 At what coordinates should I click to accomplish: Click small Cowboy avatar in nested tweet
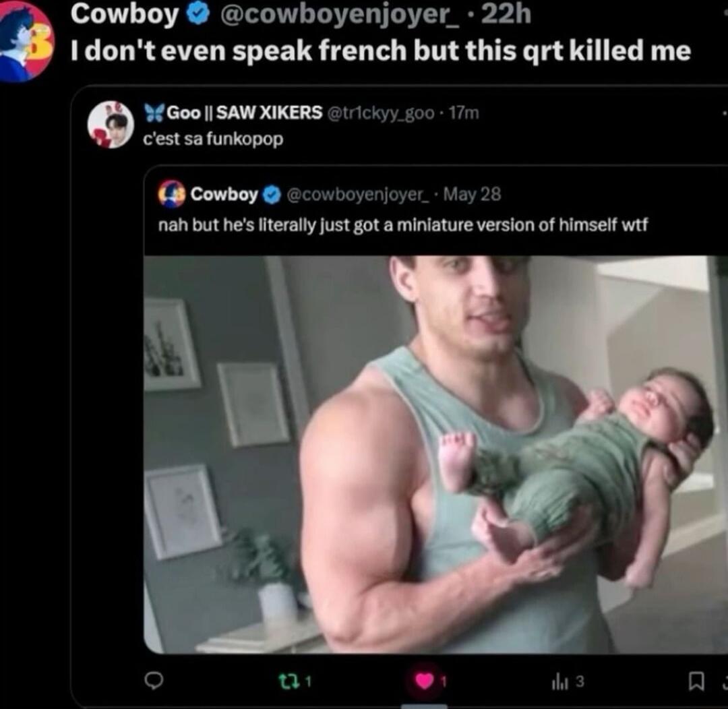172,193
